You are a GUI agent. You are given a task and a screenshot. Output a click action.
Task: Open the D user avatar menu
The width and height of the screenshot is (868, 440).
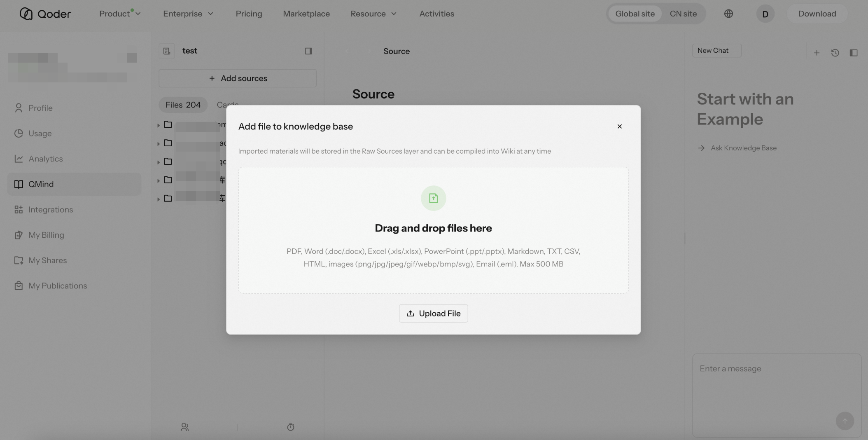765,14
